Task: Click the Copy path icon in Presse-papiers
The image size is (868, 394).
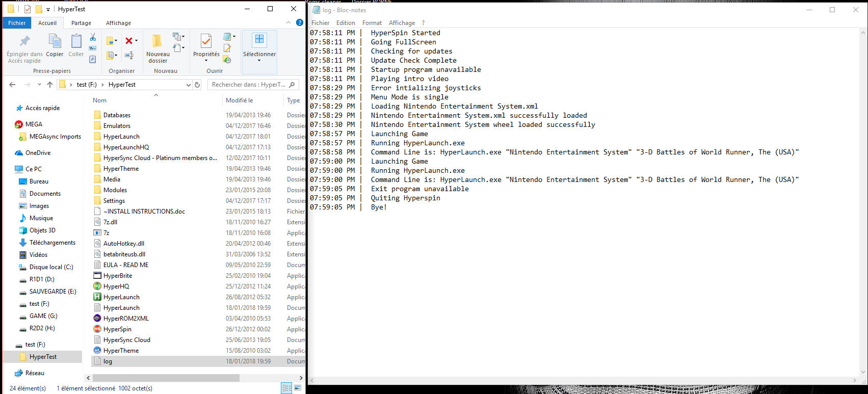Action: point(93,48)
